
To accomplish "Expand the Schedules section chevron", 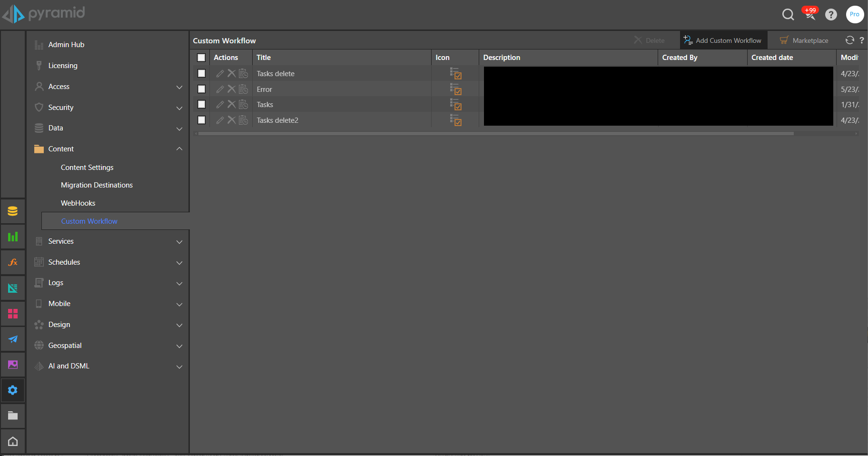I will tap(179, 263).
